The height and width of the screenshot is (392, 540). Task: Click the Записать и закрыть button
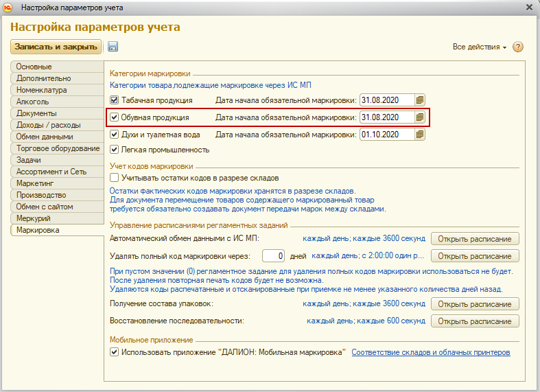tap(56, 47)
